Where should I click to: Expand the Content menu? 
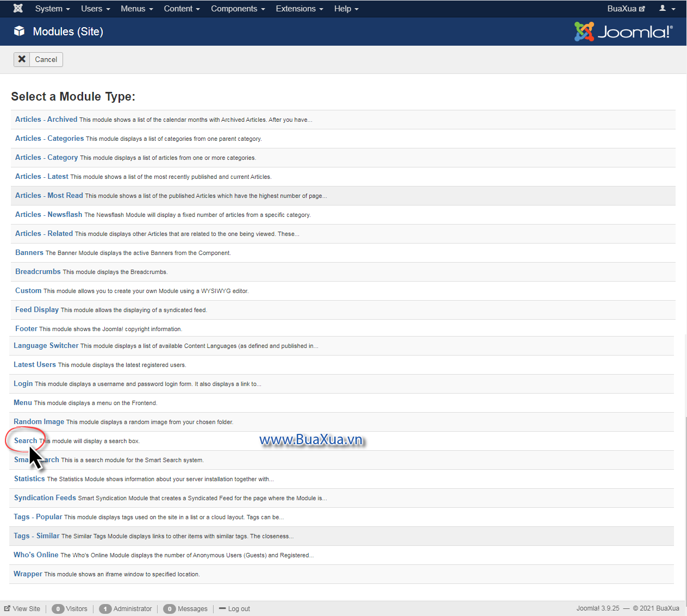(x=182, y=9)
